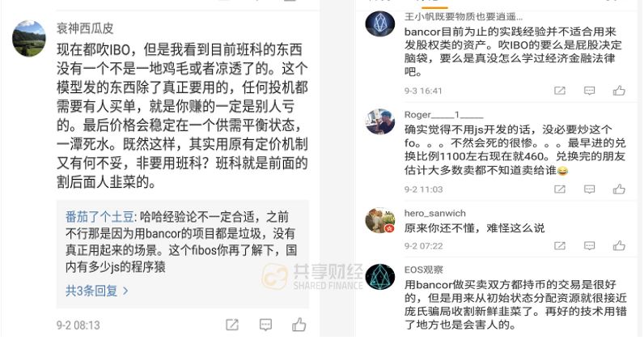Share hero_sanwich's 9-2 07:22 comment

[560, 246]
